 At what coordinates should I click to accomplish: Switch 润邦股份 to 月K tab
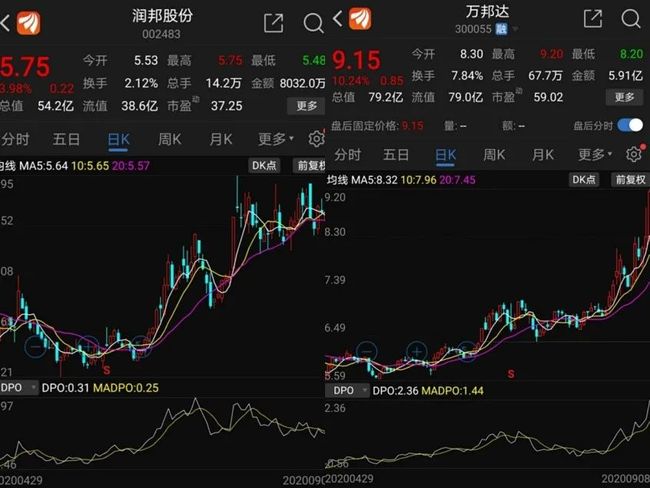(221, 139)
